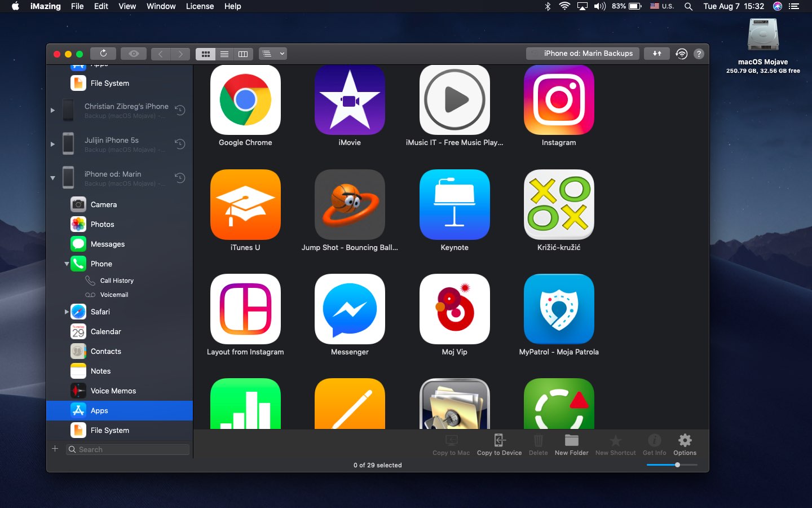Collapse the Phone section in sidebar
Screen dimensions: 812x508
(x=67, y=264)
